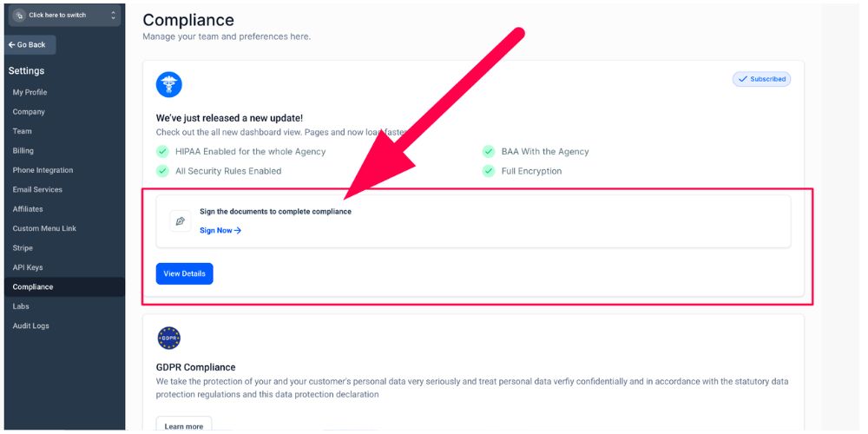Screen dimensions: 868x434
Task: Click the pen signature icon
Action: click(181, 221)
